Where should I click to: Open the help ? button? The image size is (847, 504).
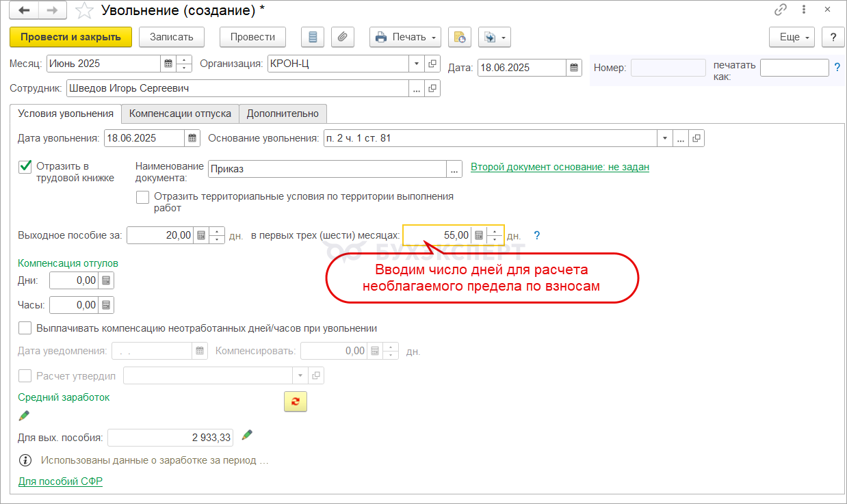point(833,37)
